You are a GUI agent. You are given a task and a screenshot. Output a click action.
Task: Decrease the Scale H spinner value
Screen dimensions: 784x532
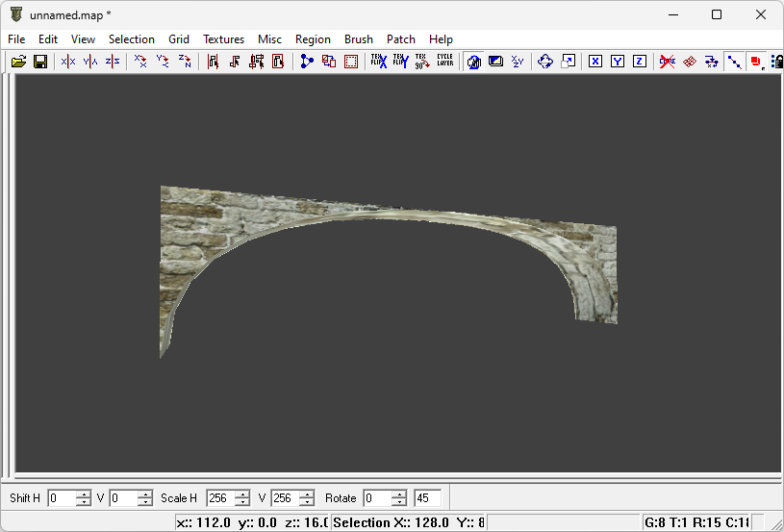[244, 502]
